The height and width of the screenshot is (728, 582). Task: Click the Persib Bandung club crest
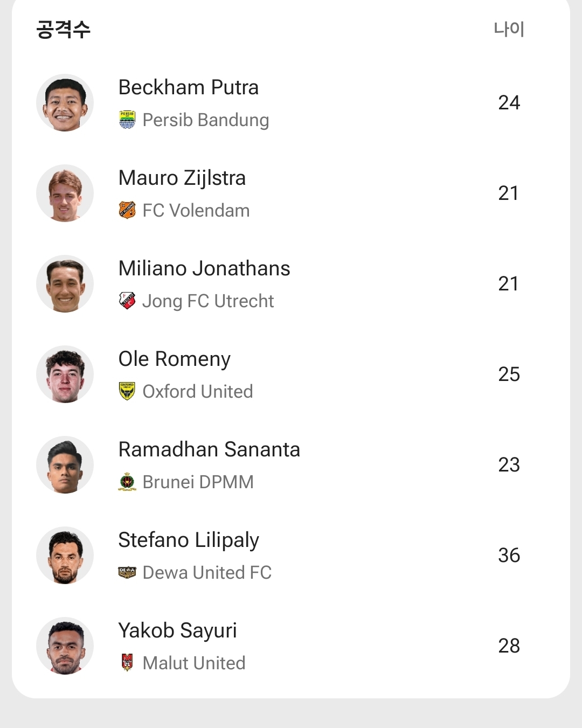[x=127, y=120]
